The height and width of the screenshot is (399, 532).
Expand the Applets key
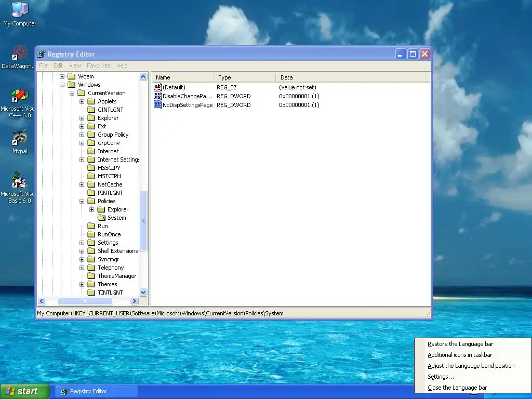(82, 101)
